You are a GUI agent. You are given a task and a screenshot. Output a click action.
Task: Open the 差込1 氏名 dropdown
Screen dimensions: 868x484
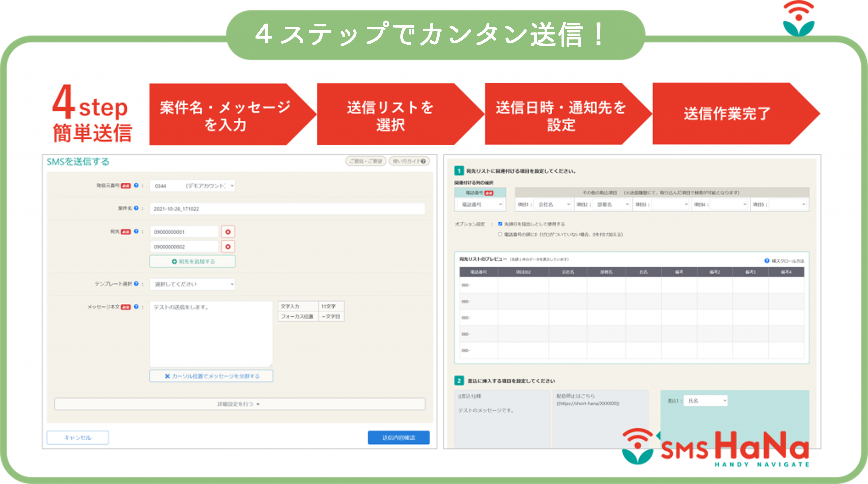click(x=705, y=400)
